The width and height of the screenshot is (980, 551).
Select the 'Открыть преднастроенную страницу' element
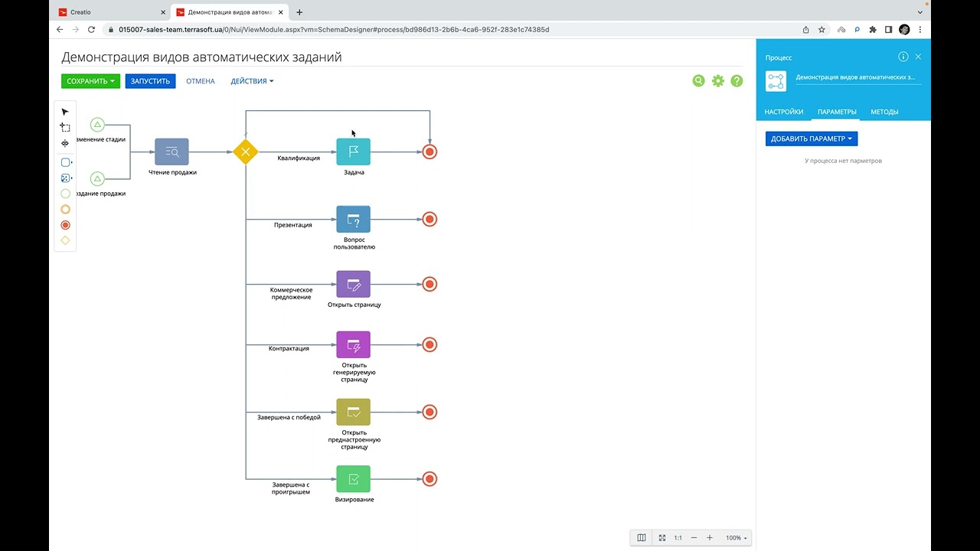(x=353, y=412)
